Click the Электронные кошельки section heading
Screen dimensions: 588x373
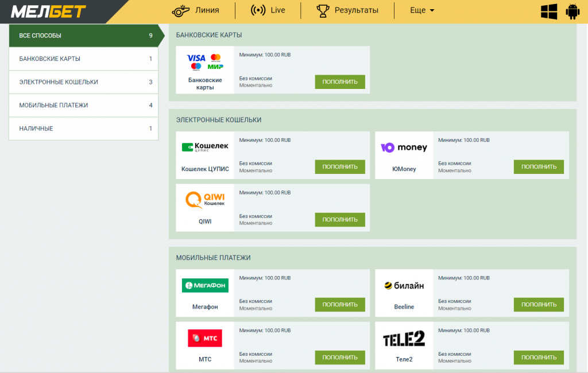click(219, 120)
